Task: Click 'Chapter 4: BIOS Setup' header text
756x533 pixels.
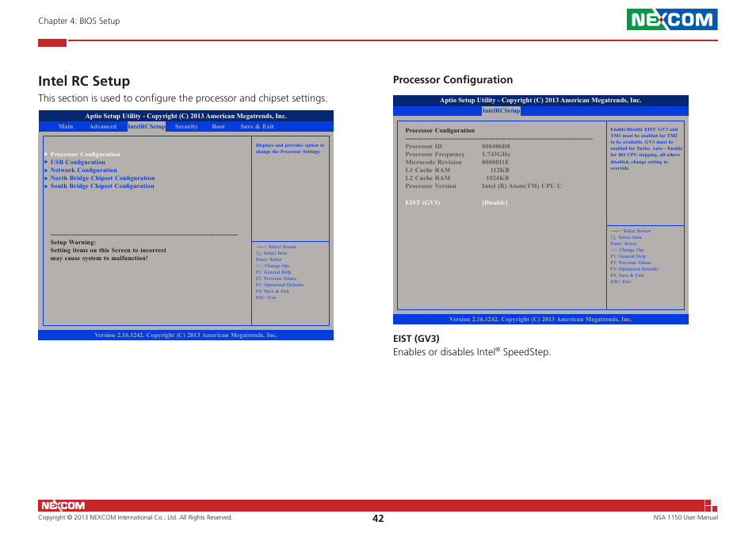Action: coord(79,21)
